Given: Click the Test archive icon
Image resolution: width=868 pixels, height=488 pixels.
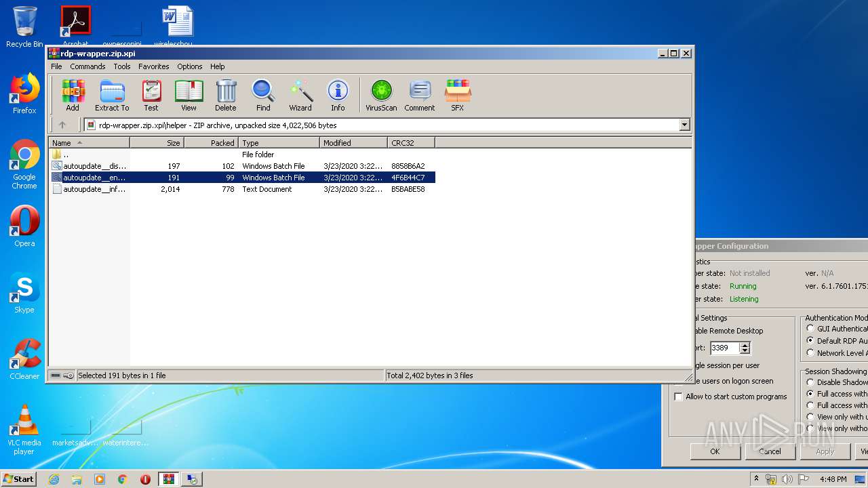Looking at the screenshot, I should pyautogui.click(x=151, y=95).
